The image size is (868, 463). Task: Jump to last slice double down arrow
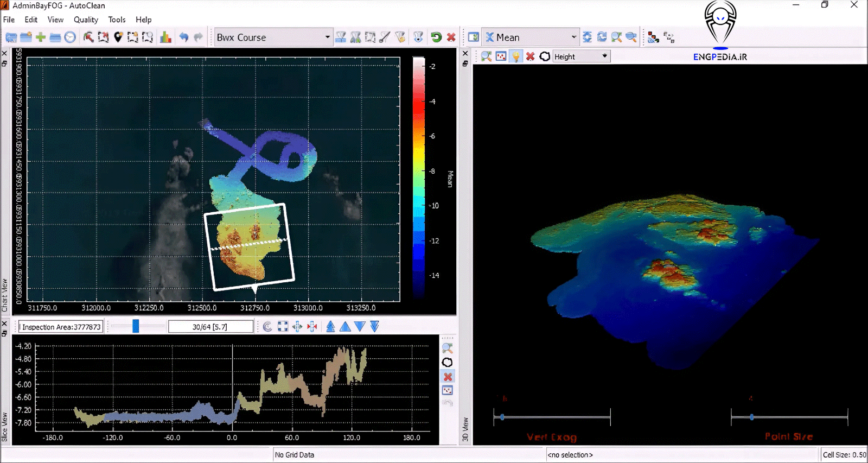[374, 326]
